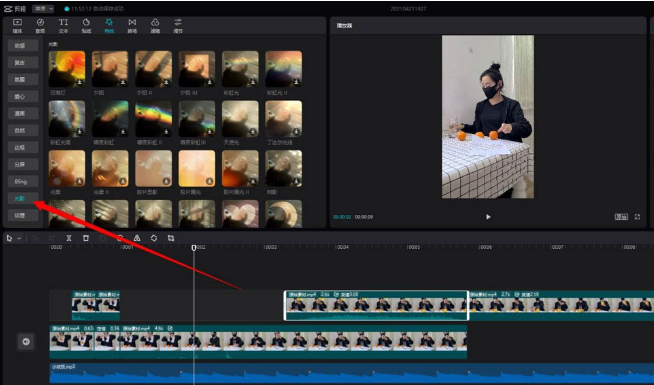654x385 pixels.
Task: Toggle fullscreen preview in player
Action: click(x=637, y=217)
